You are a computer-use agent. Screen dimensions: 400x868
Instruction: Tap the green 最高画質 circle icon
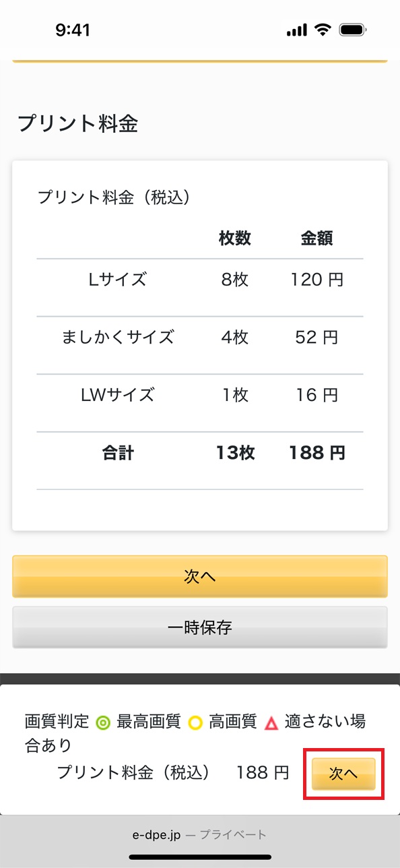coord(103,723)
